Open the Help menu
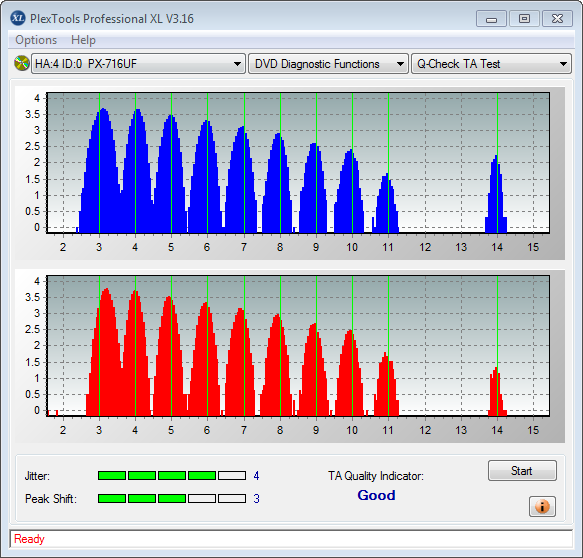Screen dimensions: 583x558 [x=83, y=40]
